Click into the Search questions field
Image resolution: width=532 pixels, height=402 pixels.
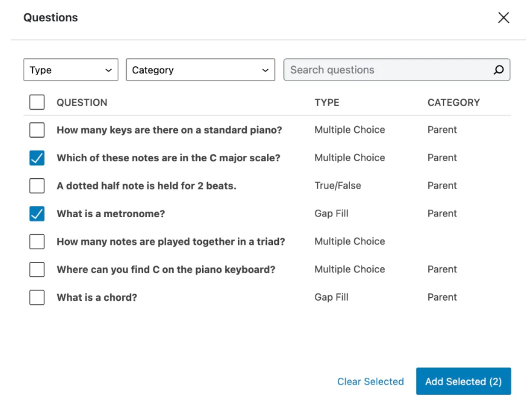(x=388, y=70)
